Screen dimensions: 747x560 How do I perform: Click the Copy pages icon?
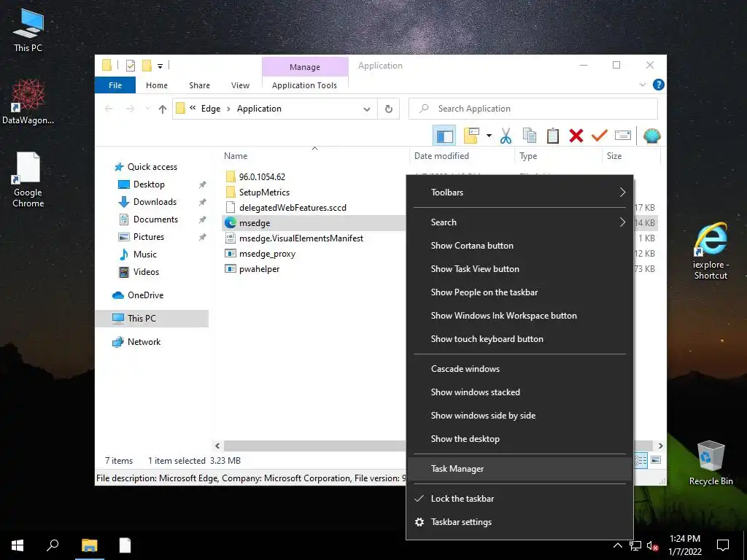coord(530,136)
